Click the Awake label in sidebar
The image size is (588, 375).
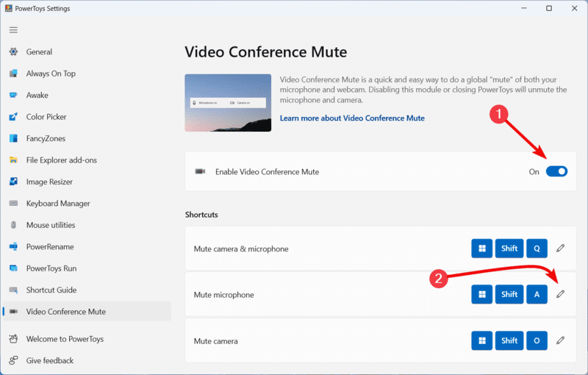pyautogui.click(x=37, y=96)
